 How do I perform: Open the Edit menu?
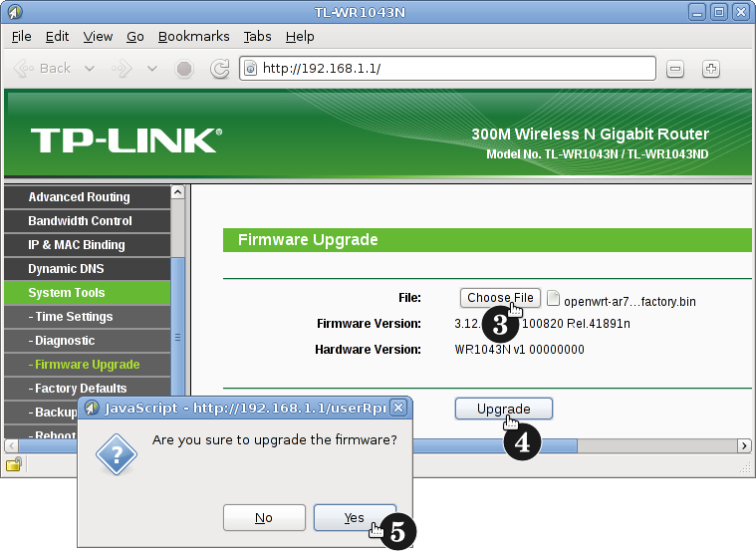57,37
